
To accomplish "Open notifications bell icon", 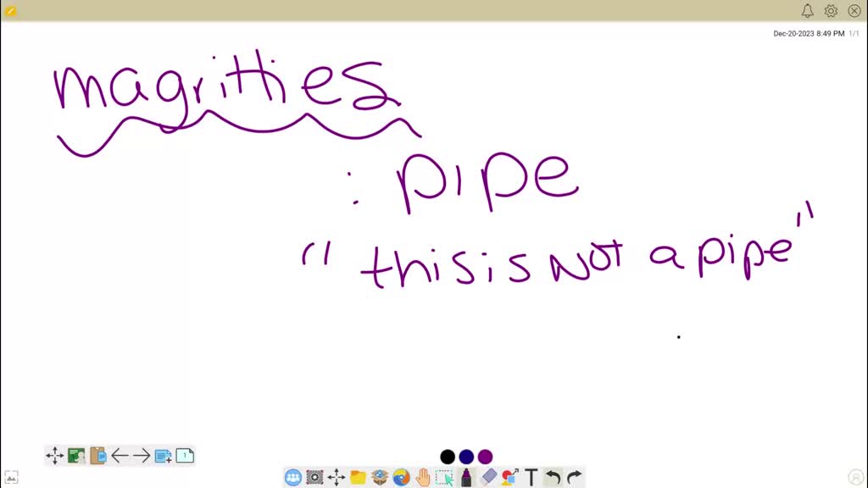I will 807,10.
